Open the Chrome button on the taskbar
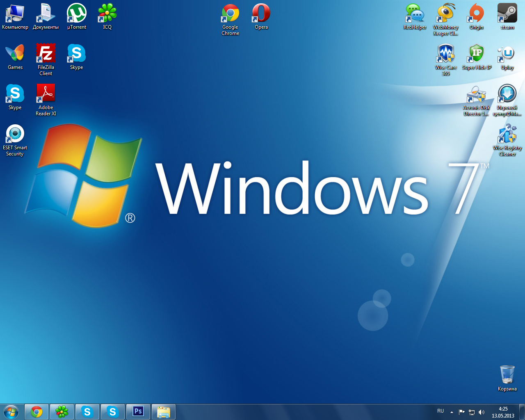The height and width of the screenshot is (420, 525). coord(37,412)
